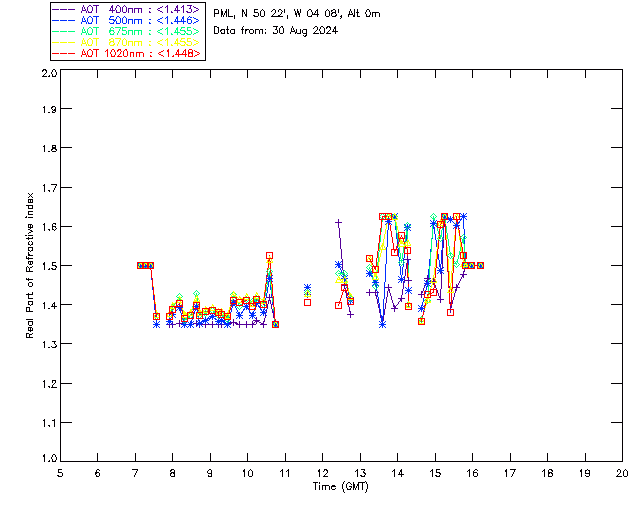Click the 'Time (GMT)' axis label
Image resolution: width=640 pixels, height=512 pixels.
tap(341, 487)
